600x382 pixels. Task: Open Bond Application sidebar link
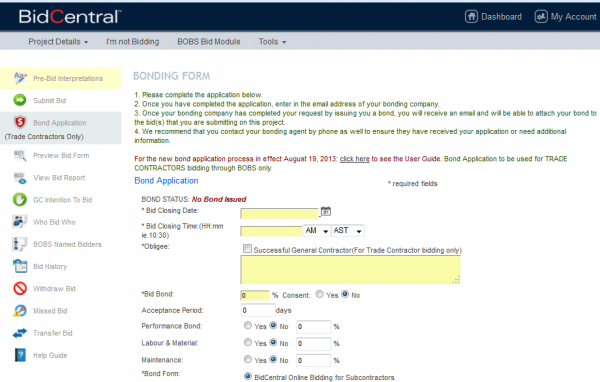point(59,123)
